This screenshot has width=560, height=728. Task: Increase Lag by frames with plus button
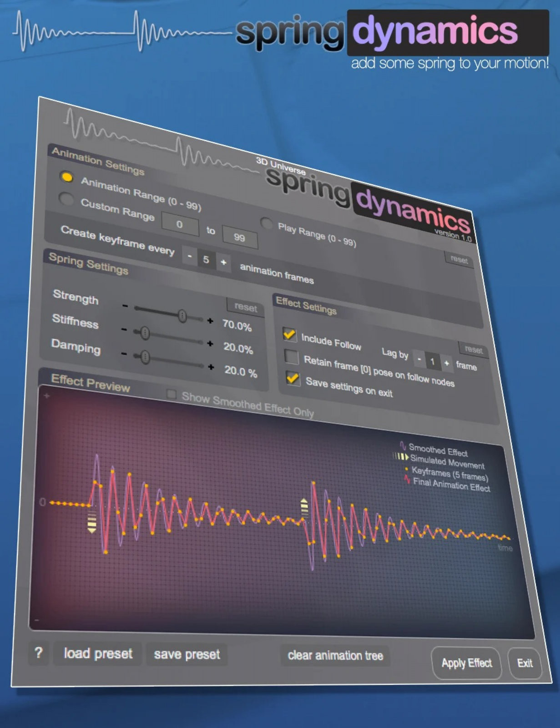pos(447,363)
